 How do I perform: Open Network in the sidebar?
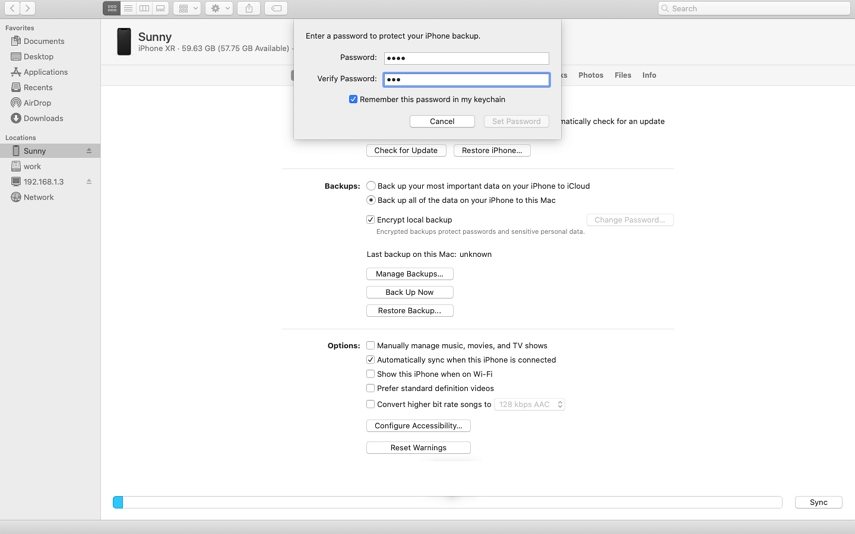click(38, 197)
